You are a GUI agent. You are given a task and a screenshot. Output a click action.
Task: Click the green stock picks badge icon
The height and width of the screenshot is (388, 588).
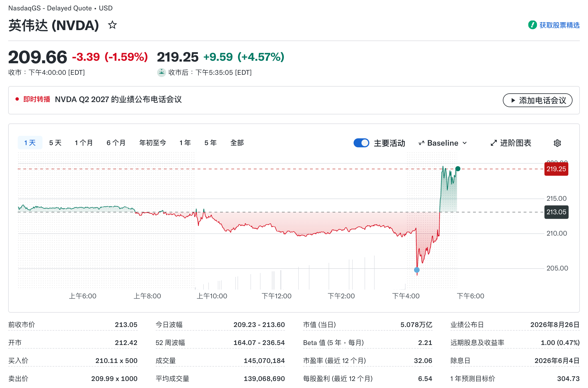(x=532, y=25)
